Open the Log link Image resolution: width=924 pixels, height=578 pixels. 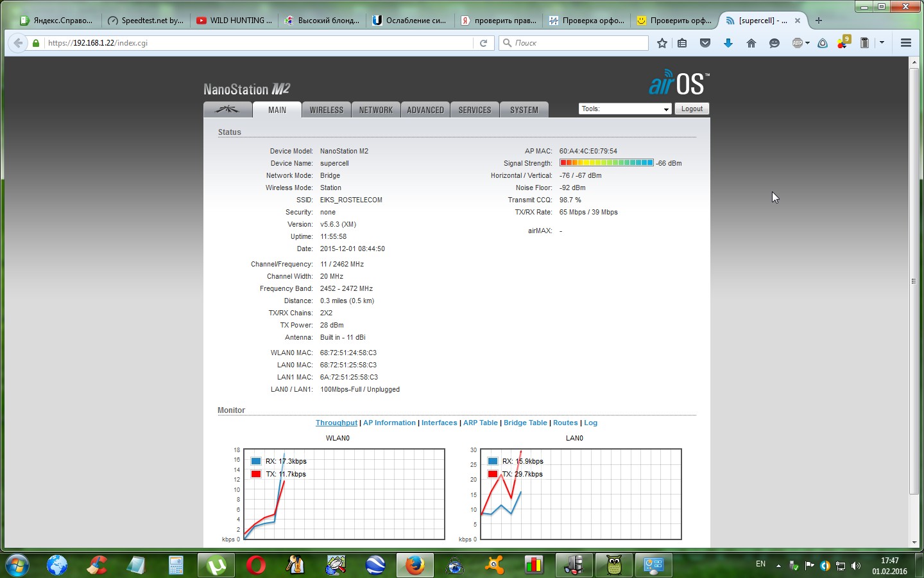click(x=590, y=423)
